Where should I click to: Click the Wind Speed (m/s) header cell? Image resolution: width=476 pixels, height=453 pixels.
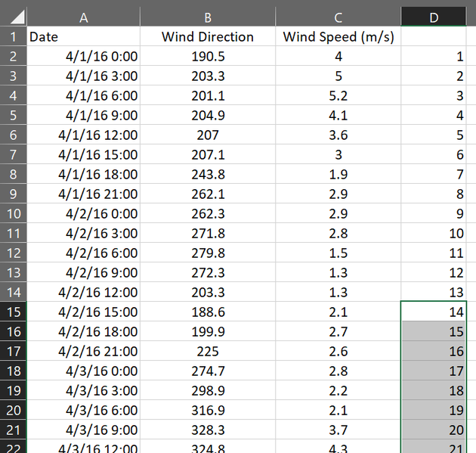(338, 36)
